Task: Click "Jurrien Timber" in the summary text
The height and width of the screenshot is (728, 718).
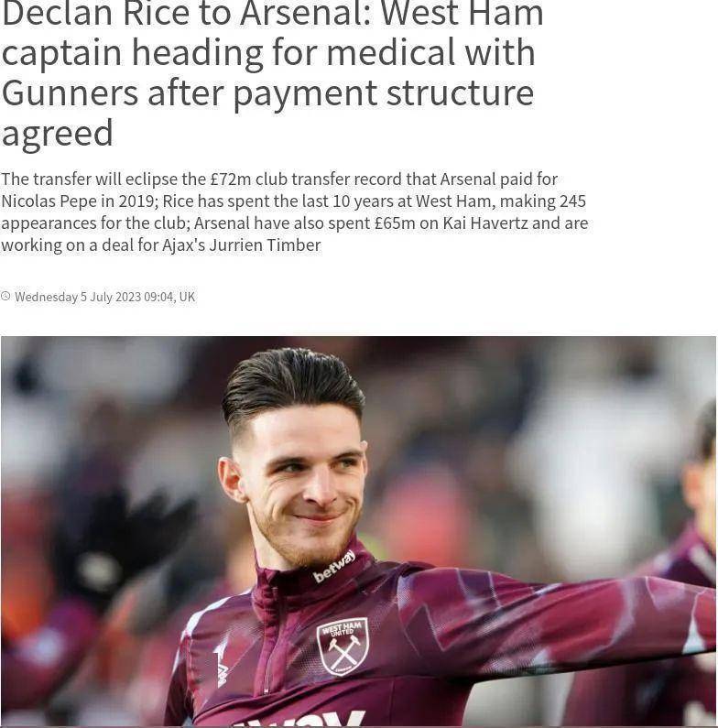Action: coord(265,245)
